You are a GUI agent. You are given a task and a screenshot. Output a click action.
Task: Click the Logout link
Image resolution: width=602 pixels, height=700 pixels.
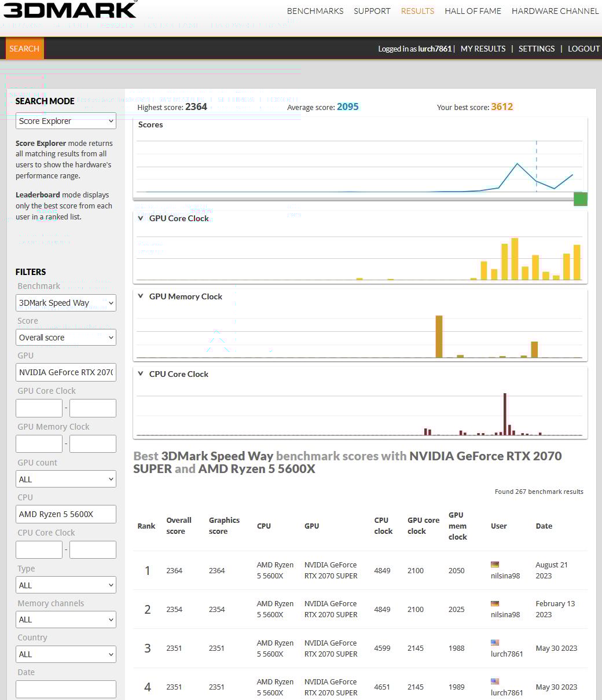pyautogui.click(x=583, y=49)
